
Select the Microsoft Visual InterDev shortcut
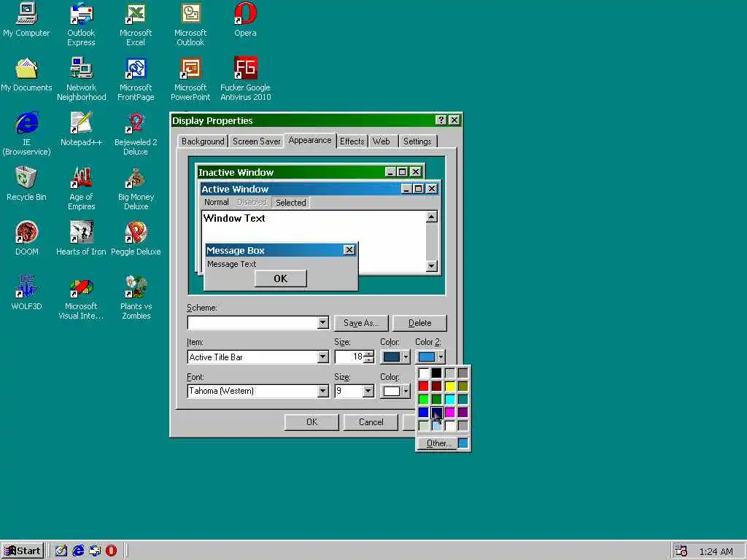[x=81, y=297]
